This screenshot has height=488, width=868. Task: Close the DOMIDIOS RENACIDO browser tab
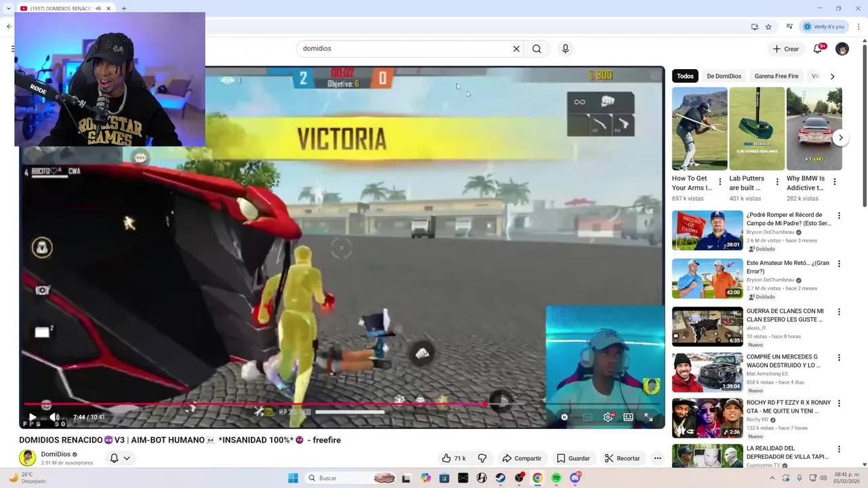pyautogui.click(x=108, y=8)
